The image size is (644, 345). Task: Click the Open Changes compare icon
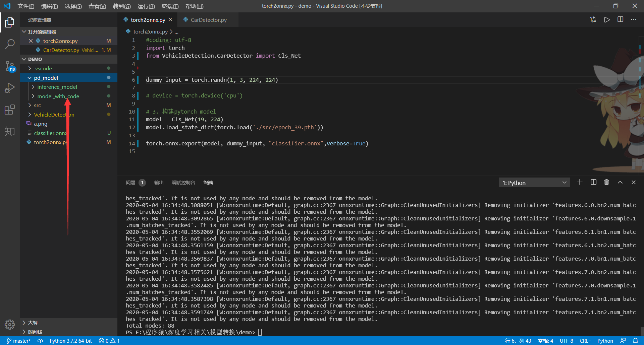[x=593, y=20]
